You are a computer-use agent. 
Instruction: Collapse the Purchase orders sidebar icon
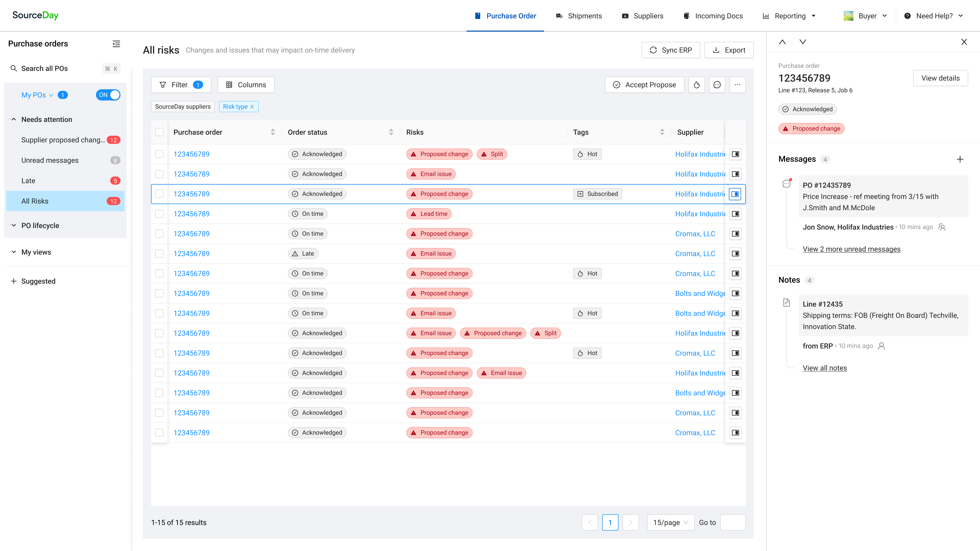tap(116, 44)
